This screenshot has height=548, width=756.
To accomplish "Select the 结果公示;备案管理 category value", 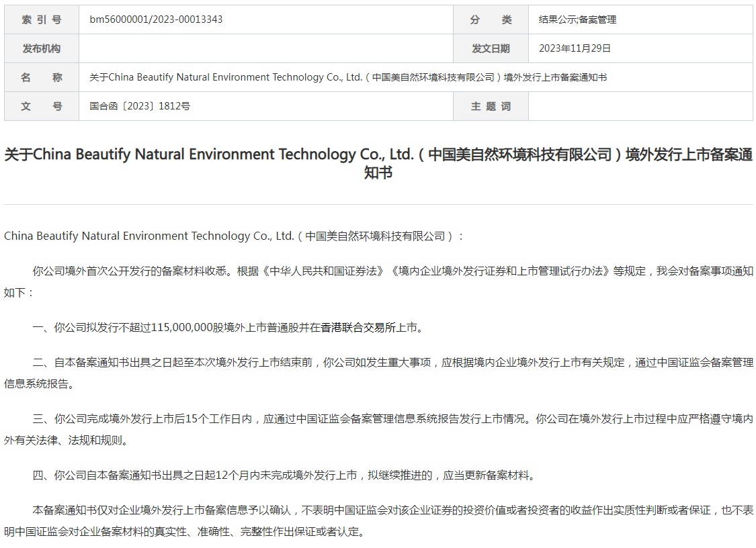I will (x=577, y=19).
